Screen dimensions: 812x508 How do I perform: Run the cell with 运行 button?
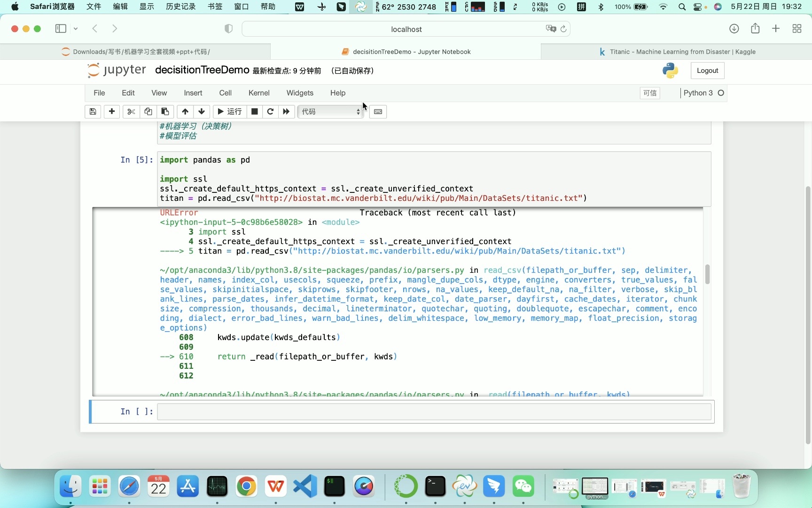pos(230,111)
